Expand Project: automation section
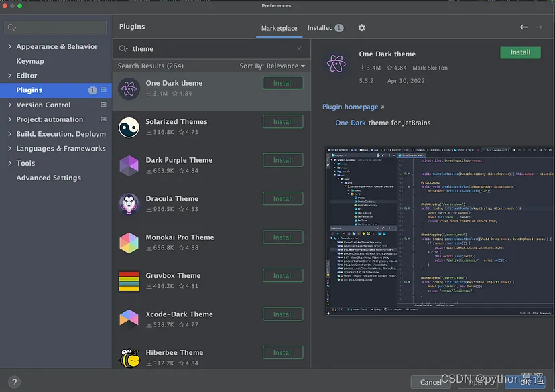 click(x=9, y=119)
